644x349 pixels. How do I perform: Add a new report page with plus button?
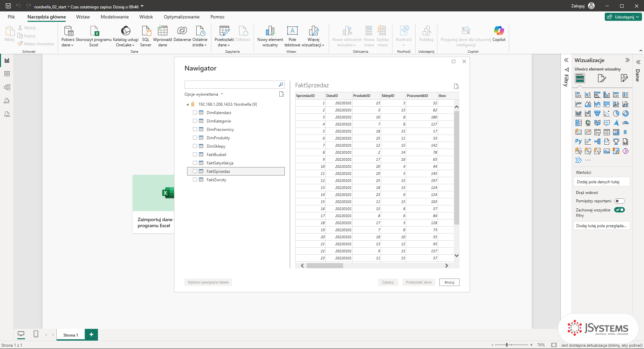point(91,335)
